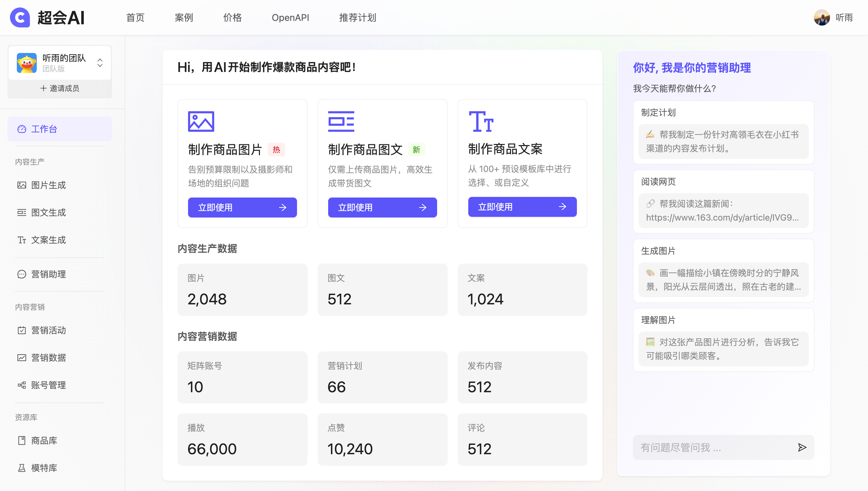Click the picture icon in 理解图片 prompt
The image size is (868, 491).
click(650, 342)
